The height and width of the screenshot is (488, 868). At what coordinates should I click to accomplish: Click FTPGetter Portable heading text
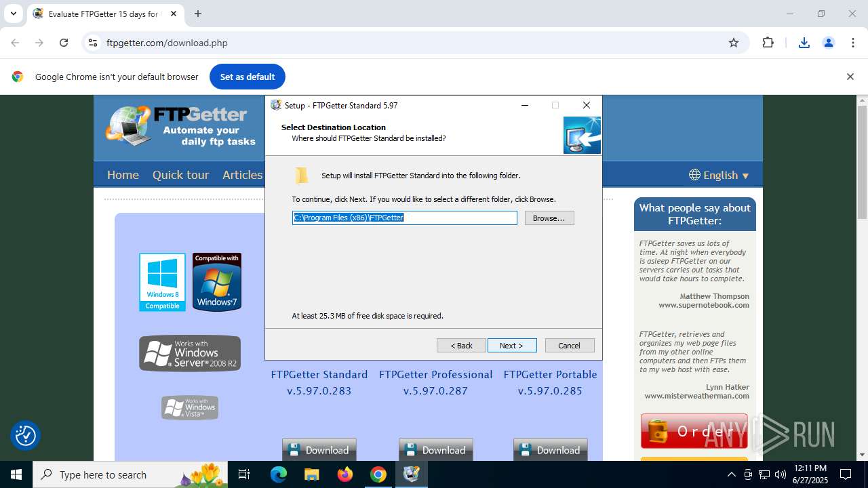[551, 374]
